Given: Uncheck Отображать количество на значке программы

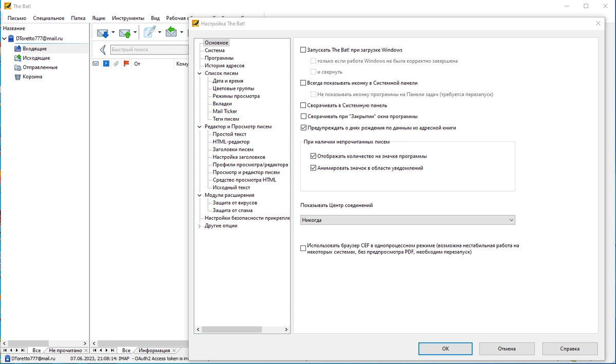Looking at the screenshot, I should click(313, 156).
